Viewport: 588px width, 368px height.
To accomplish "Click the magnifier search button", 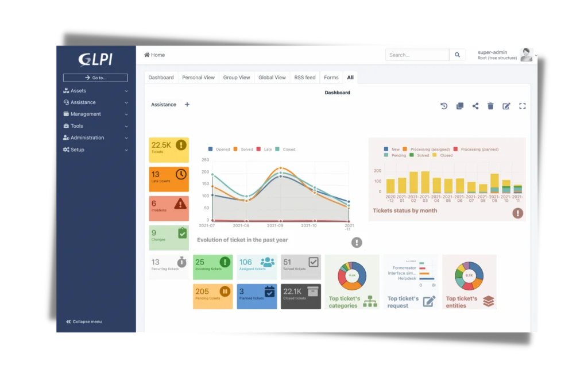I will click(457, 55).
